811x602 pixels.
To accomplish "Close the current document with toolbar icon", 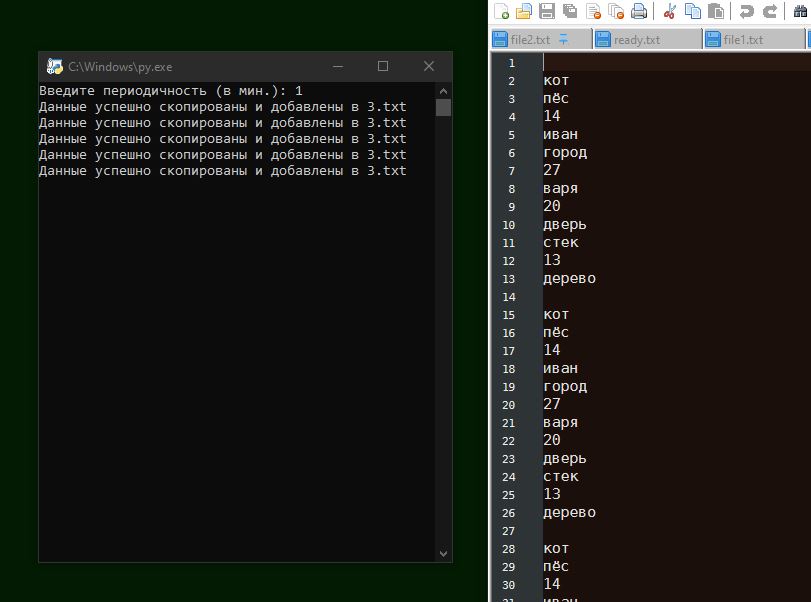I will click(594, 11).
